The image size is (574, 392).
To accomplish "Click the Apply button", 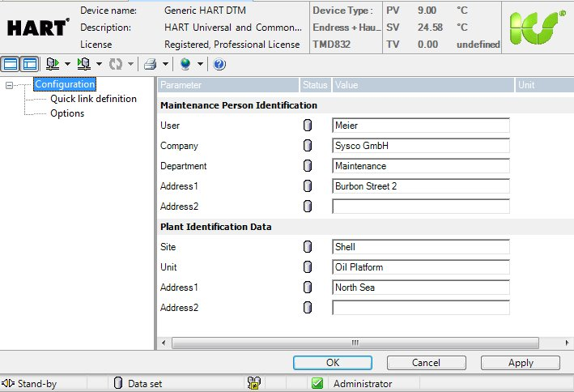I will pyautogui.click(x=520, y=363).
